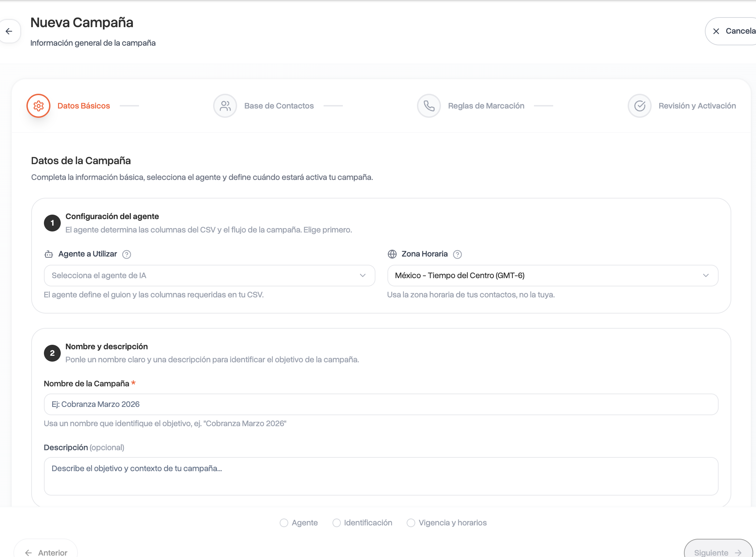Screen dimensions: 756x557
Task: Click the back arrow next to Nueva Campaña
Action: tap(9, 31)
